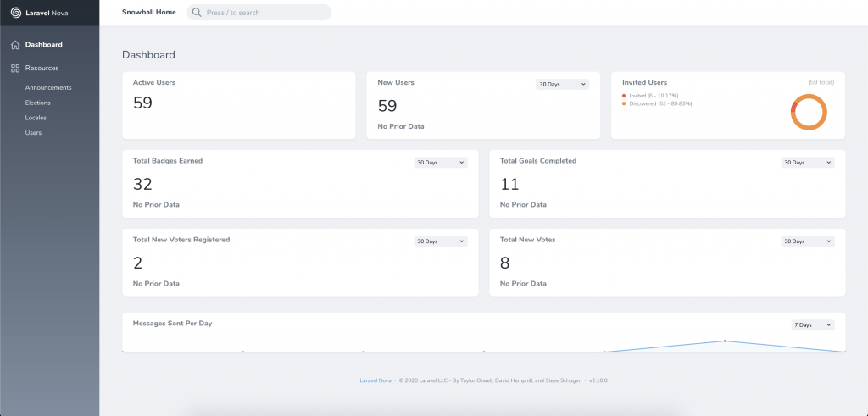Click the Laravel Nova footer link
Screen dimensions: 868x416
coord(375,380)
